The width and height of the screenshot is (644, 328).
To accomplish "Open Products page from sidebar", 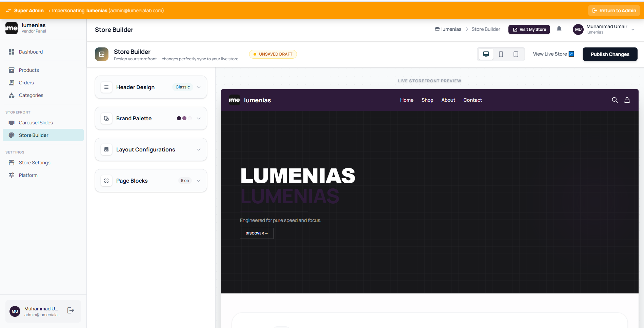I will (x=43, y=70).
